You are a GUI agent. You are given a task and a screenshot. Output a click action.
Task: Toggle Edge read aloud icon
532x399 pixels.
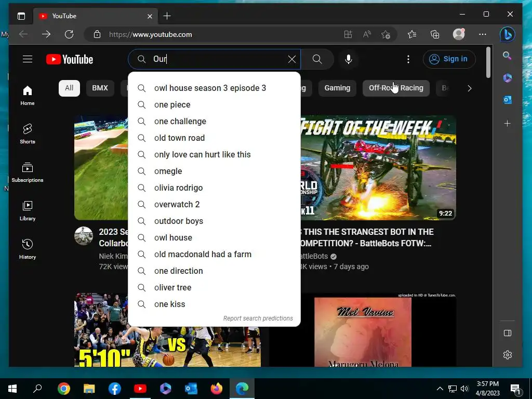367,34
